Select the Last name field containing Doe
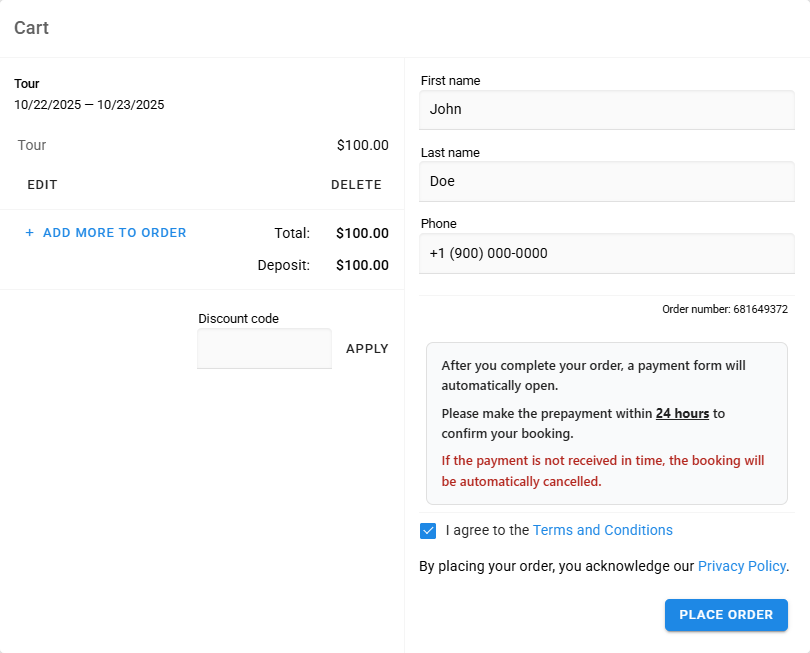 tap(606, 182)
